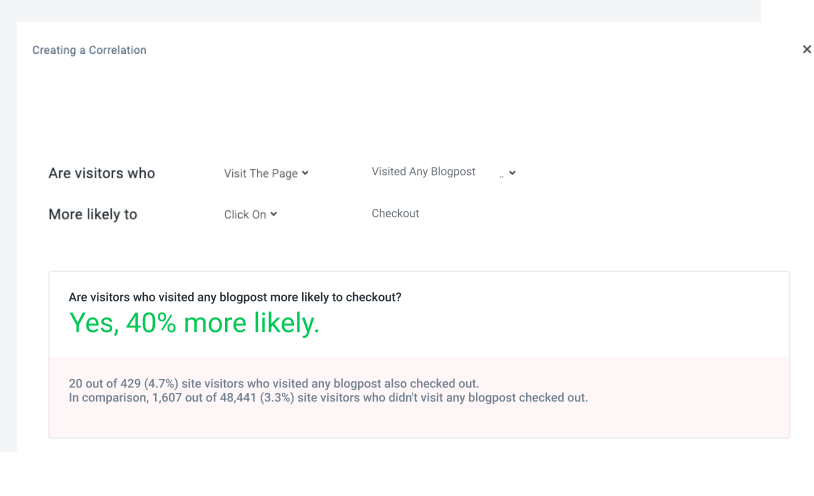Click the 1,607 out of 48,441 comparison line

pyautogui.click(x=328, y=397)
